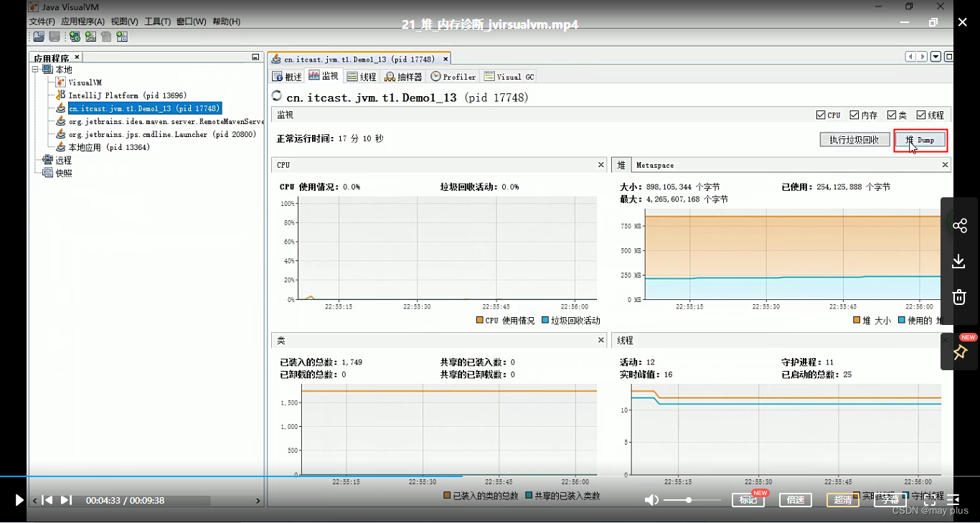Viewport: 980px width, 523px height.
Task: Skip to the previous video
Action: pos(47,500)
